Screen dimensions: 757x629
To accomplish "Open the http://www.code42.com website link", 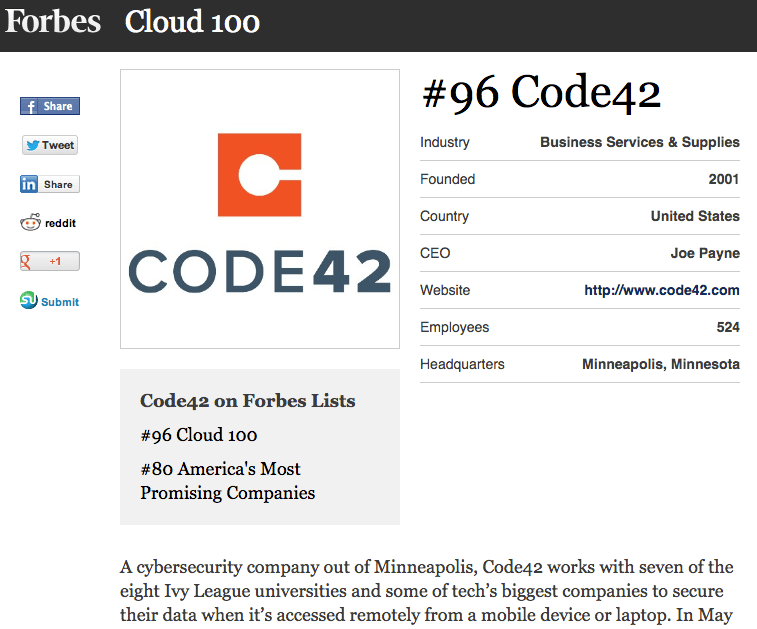I will 661,290.
